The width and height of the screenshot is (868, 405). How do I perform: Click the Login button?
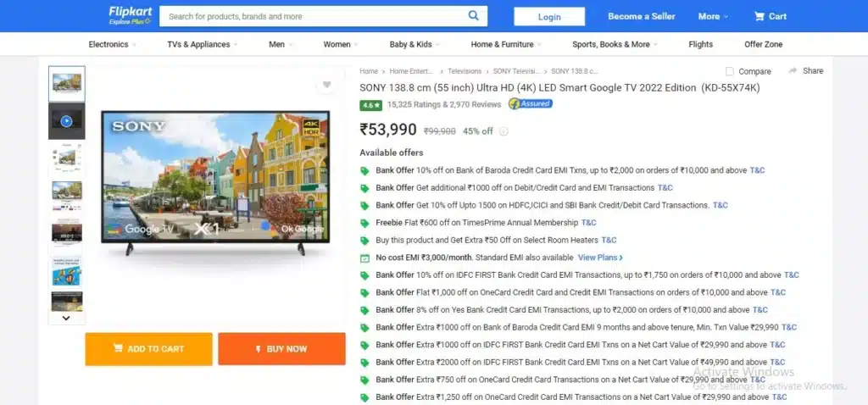pyautogui.click(x=549, y=17)
